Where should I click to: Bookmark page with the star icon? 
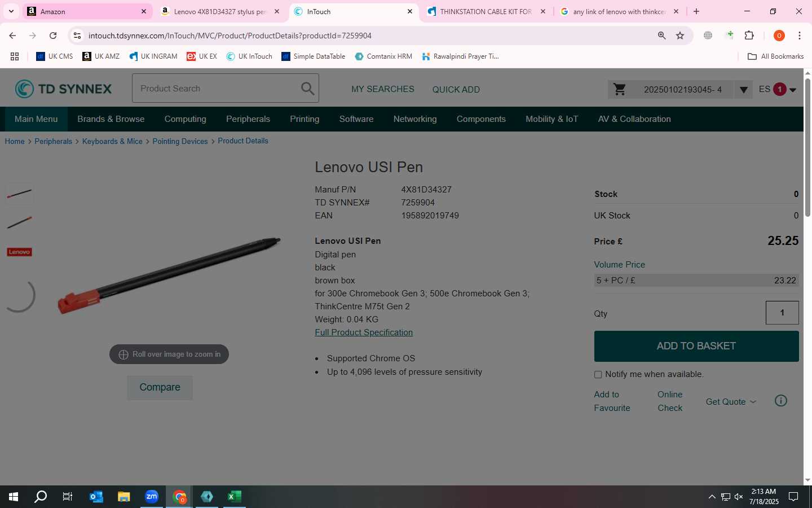point(680,36)
